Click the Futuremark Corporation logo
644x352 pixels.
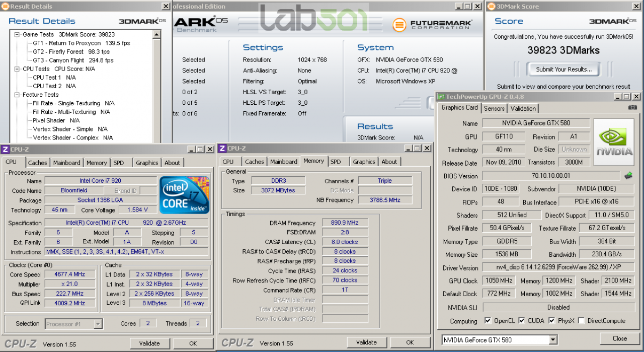[432, 25]
